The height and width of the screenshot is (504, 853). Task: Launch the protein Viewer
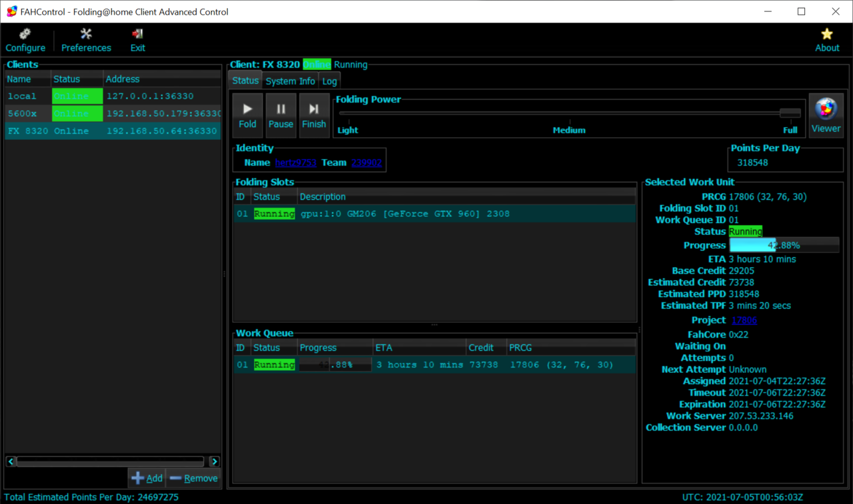pyautogui.click(x=826, y=115)
